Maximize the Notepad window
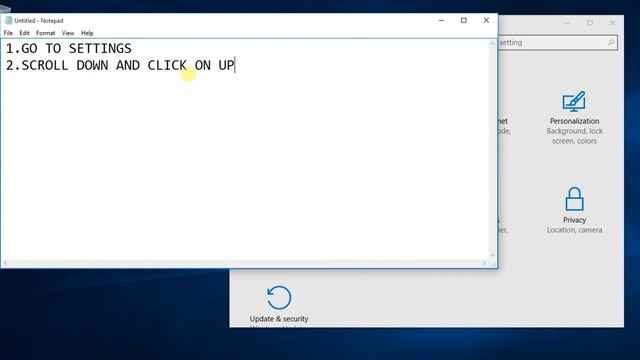The width and height of the screenshot is (640, 360). click(x=464, y=20)
